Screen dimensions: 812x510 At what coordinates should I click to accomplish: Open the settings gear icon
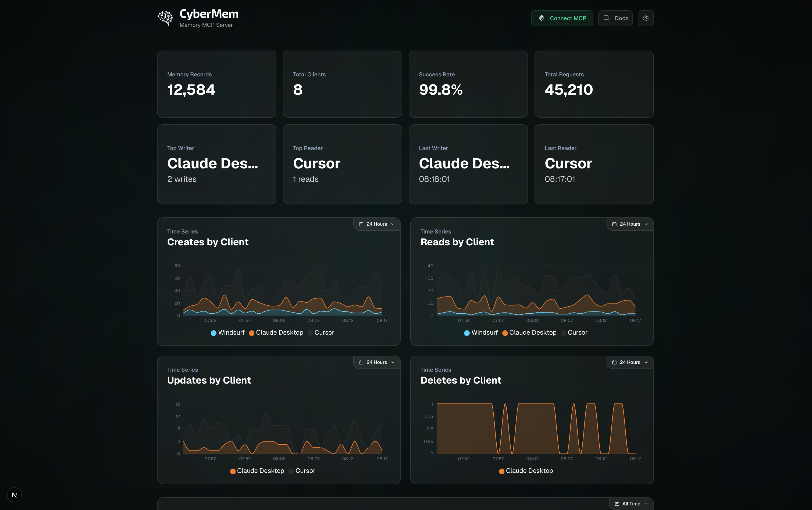tap(646, 18)
